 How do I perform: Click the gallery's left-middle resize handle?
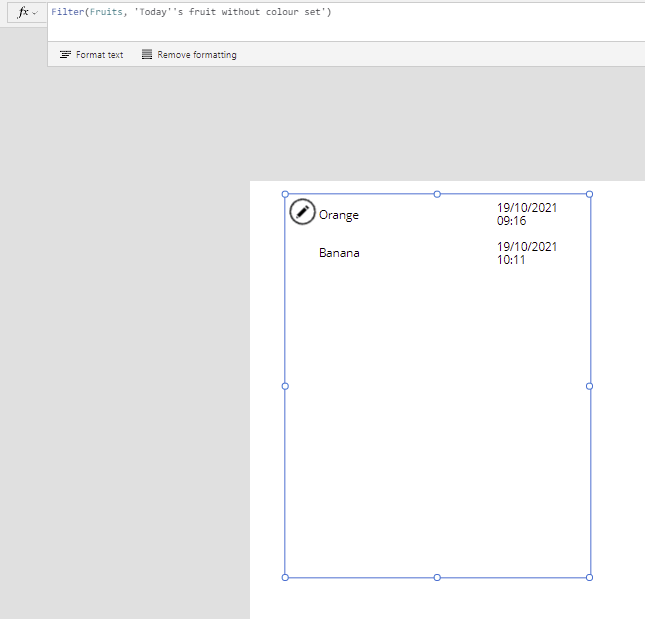pos(285,386)
